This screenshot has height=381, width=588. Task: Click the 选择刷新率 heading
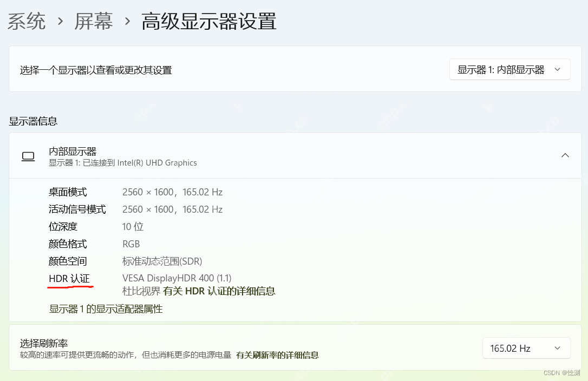pyautogui.click(x=44, y=343)
